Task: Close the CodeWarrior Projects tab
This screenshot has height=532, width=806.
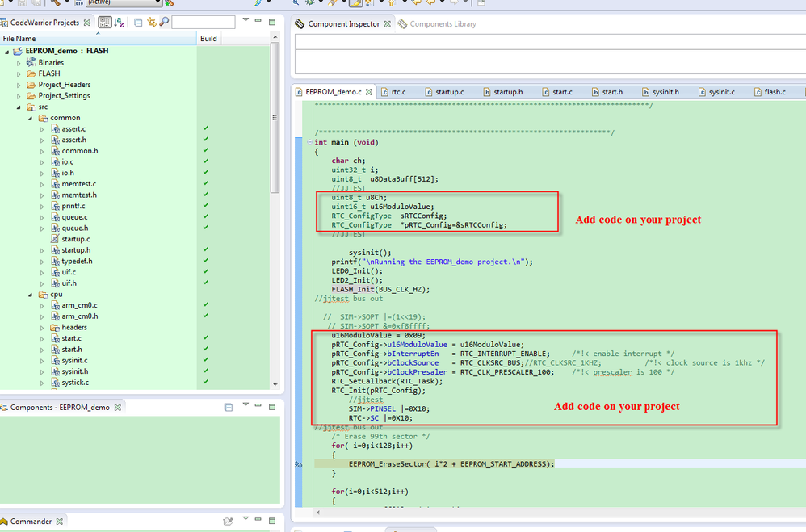Action: [x=87, y=23]
